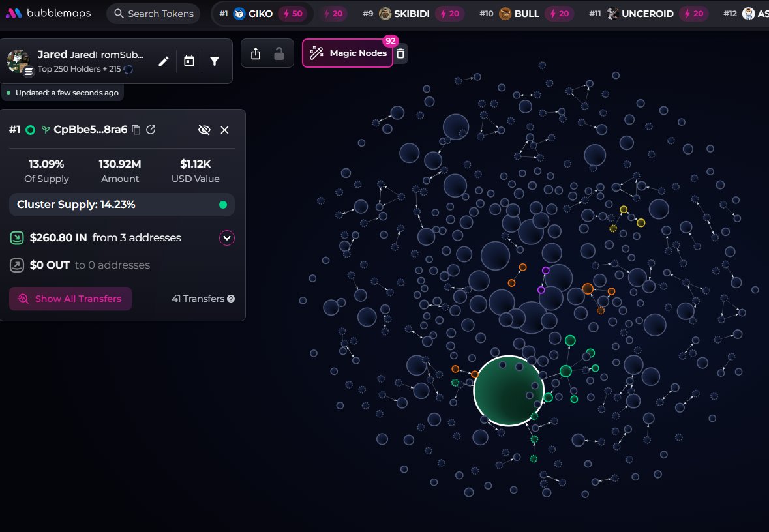Expand the Cluster Supply 14.23% row
The image size is (769, 532).
pyautogui.click(x=121, y=205)
